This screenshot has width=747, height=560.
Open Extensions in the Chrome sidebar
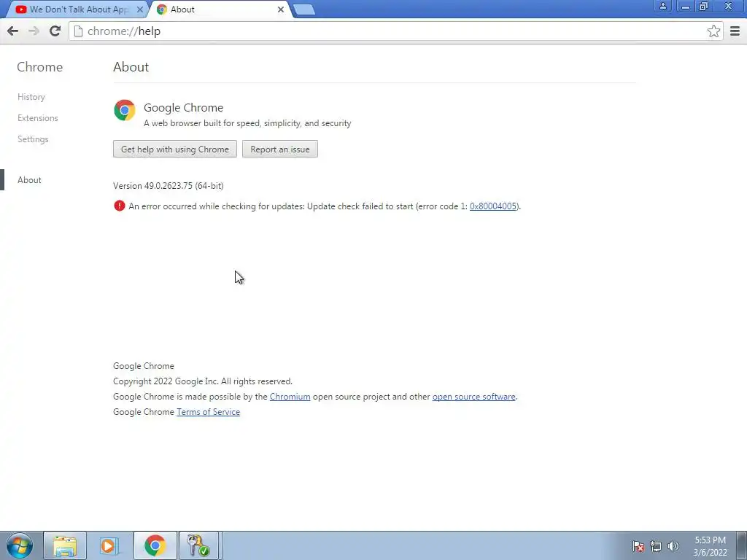click(38, 117)
